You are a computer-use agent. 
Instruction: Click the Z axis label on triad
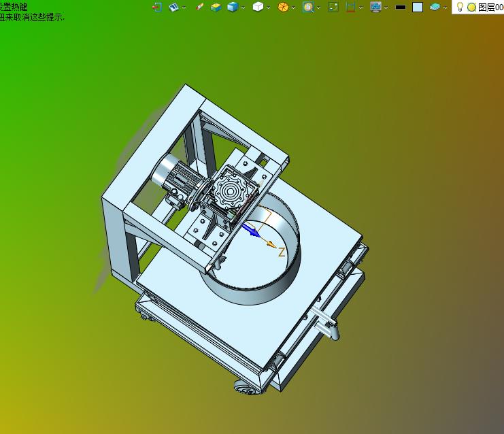[x=282, y=252]
